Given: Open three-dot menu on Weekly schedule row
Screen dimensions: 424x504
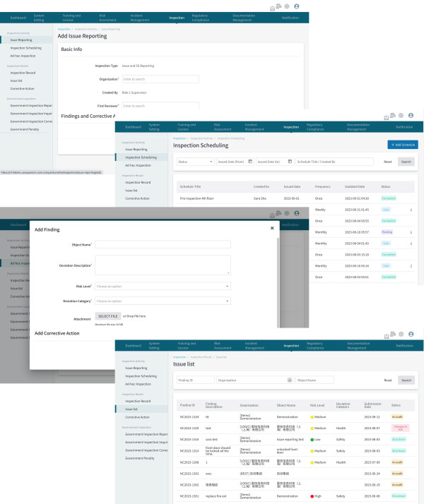Looking at the screenshot, I should pos(411,210).
